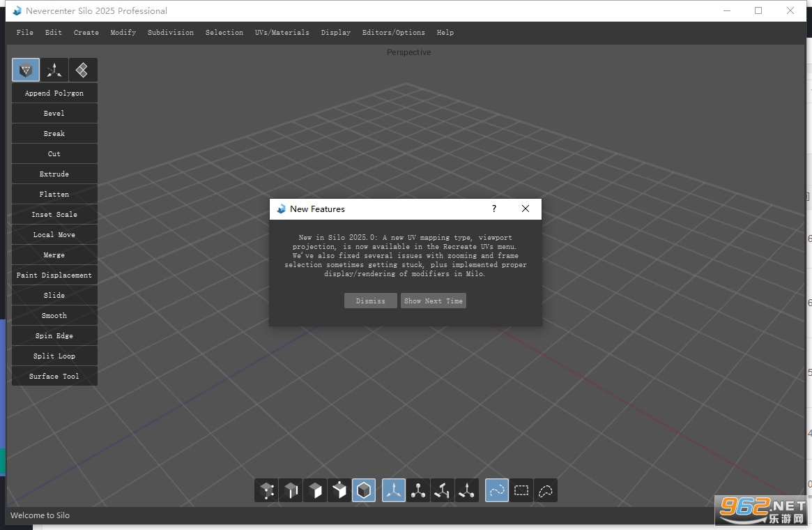812x530 pixels.
Task: Open the manipulator tab in the left panel
Action: click(x=54, y=70)
